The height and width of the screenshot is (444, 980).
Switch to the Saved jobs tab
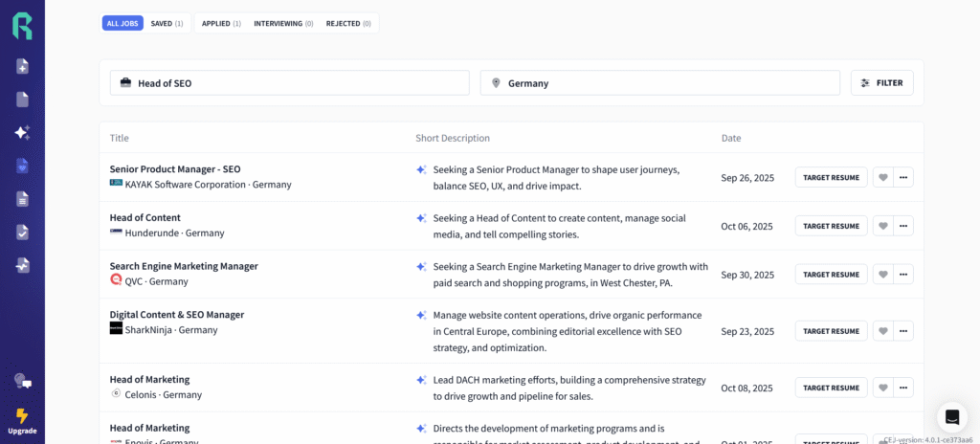[x=167, y=23]
